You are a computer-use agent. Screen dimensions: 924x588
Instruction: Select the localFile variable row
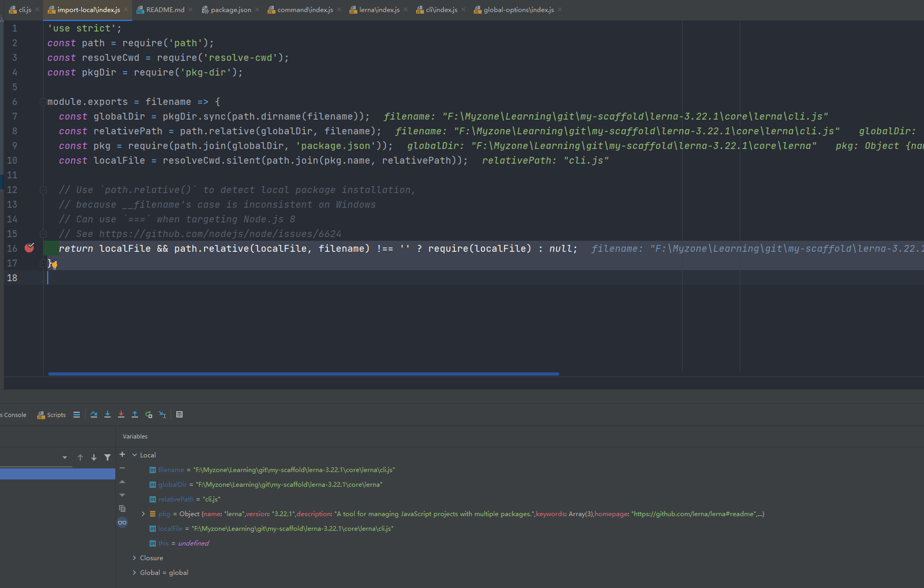pos(519,529)
